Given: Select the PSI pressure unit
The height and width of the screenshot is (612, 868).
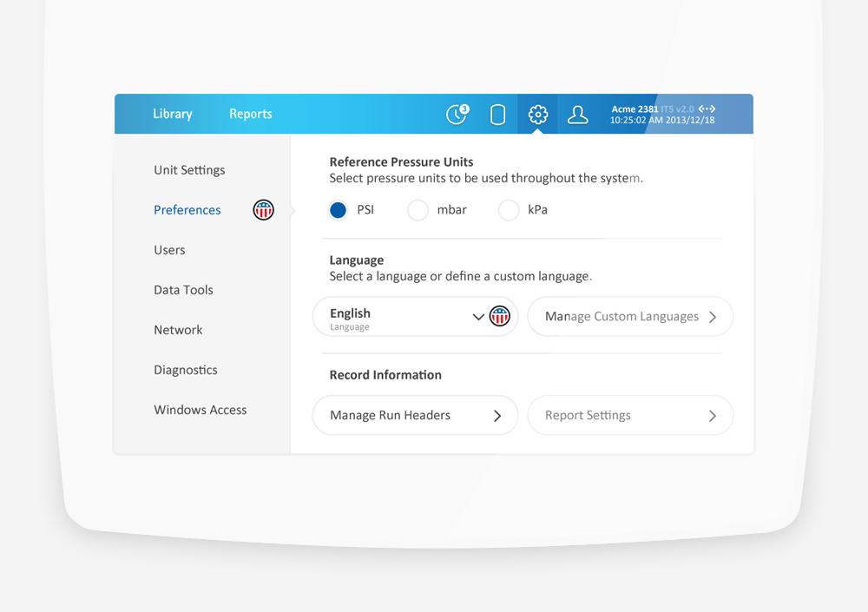Looking at the screenshot, I should pyautogui.click(x=338, y=210).
